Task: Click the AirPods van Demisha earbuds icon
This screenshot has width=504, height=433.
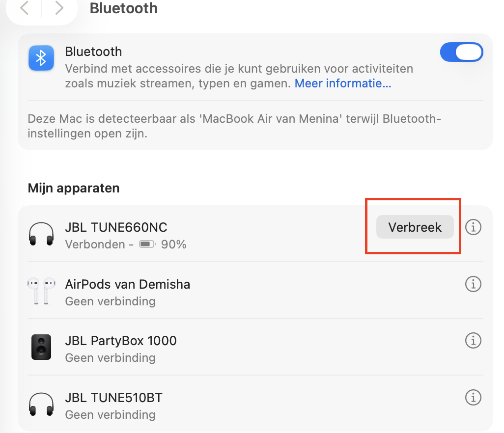Action: [41, 292]
